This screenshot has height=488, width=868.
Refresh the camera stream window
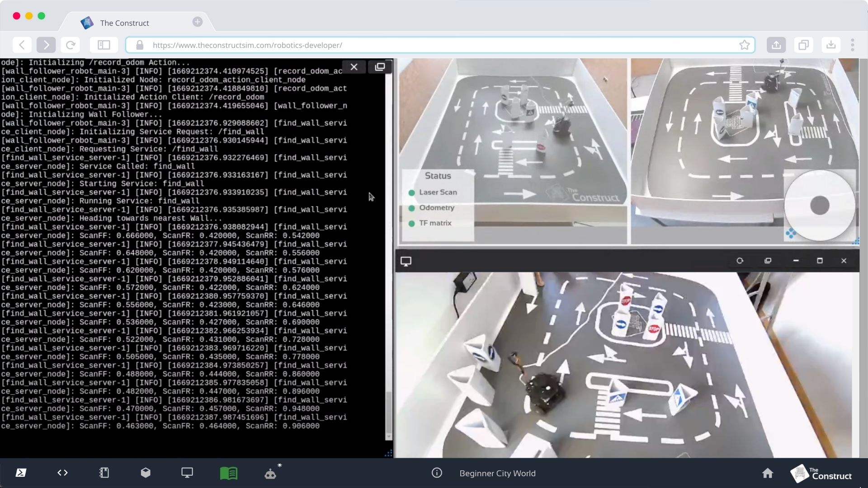point(740,261)
